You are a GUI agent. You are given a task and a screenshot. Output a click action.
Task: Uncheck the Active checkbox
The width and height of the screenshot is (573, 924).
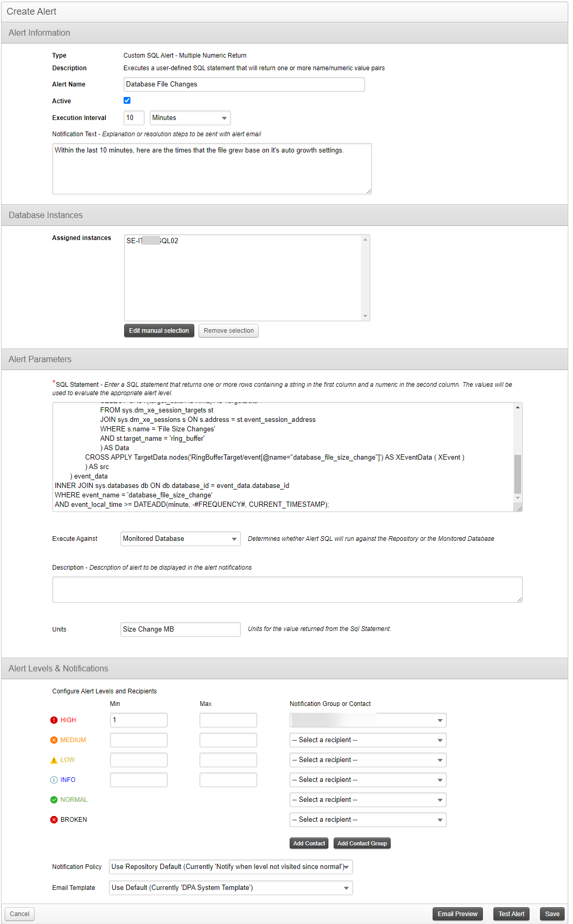tap(127, 101)
